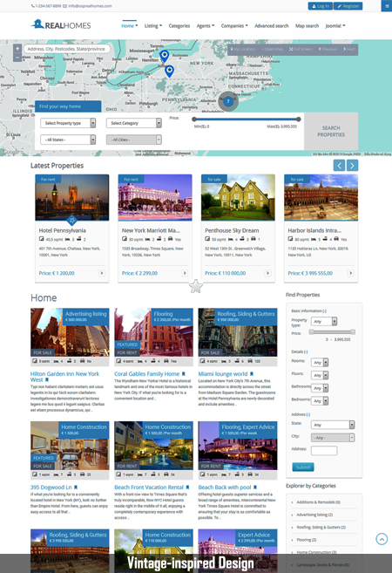Click the sidebar Price slider right handle
Viewport: 392px width, 573px height.
pyautogui.click(x=353, y=331)
